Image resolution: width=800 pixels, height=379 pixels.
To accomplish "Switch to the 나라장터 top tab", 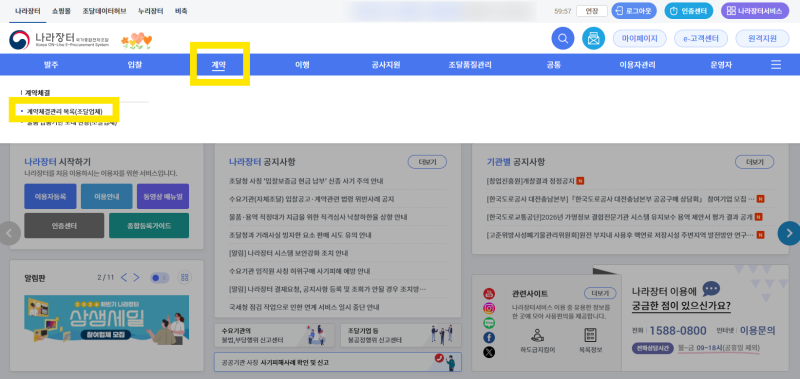I will tap(28, 11).
